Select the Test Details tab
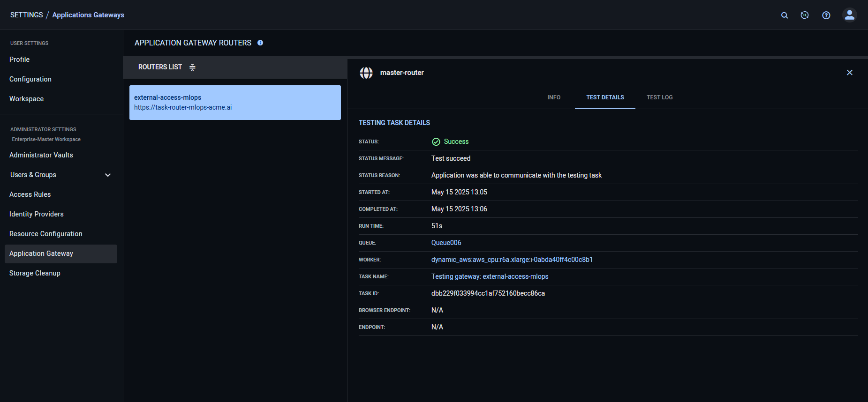This screenshot has width=868, height=402. (x=605, y=97)
